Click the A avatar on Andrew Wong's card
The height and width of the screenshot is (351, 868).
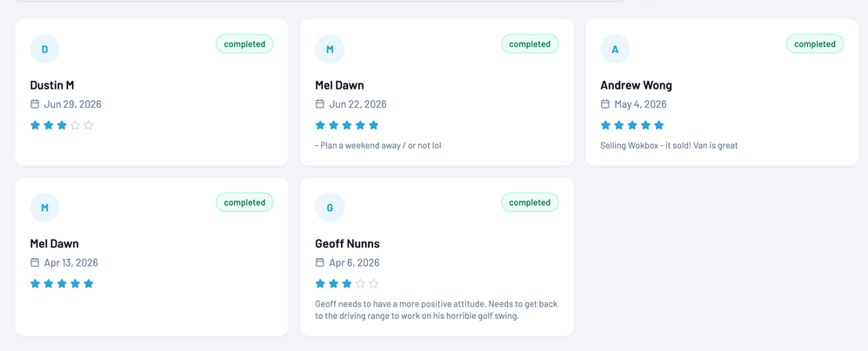(x=615, y=50)
